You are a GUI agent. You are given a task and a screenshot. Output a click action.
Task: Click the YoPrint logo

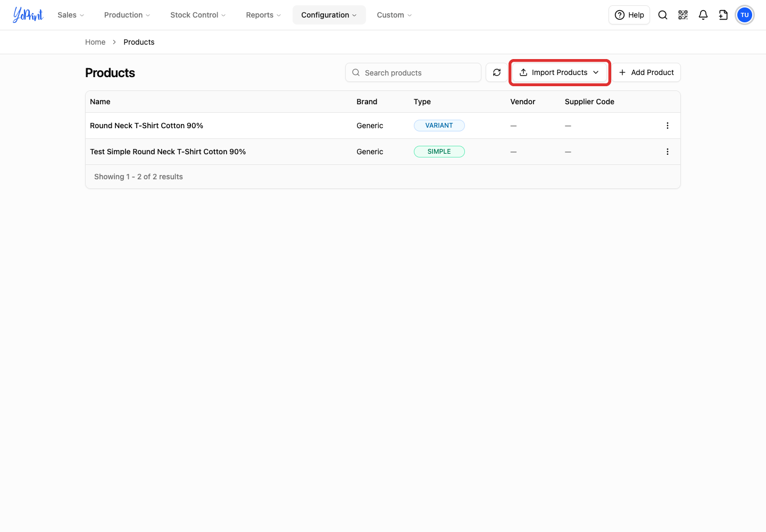tap(28, 15)
